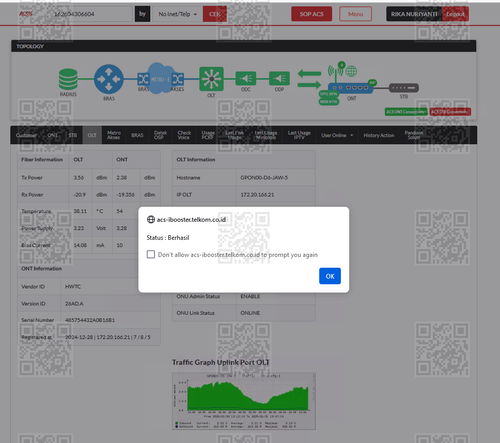
Task: Click the RADIUS database icon in topology
Action: click(x=68, y=79)
